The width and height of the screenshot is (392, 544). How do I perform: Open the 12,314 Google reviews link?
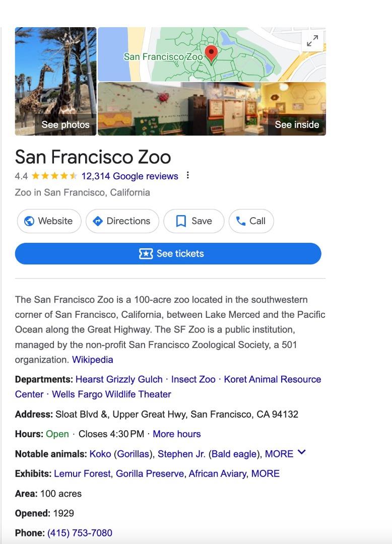[129, 176]
